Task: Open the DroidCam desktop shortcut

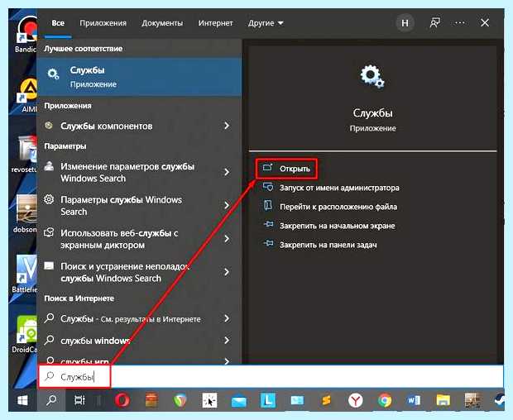Action: click(25, 334)
